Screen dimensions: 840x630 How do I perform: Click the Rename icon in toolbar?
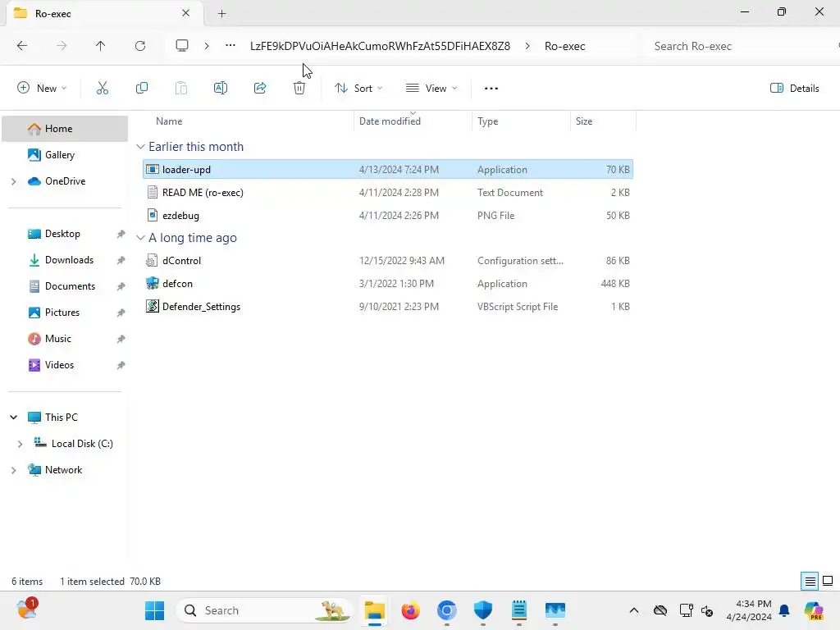click(220, 89)
